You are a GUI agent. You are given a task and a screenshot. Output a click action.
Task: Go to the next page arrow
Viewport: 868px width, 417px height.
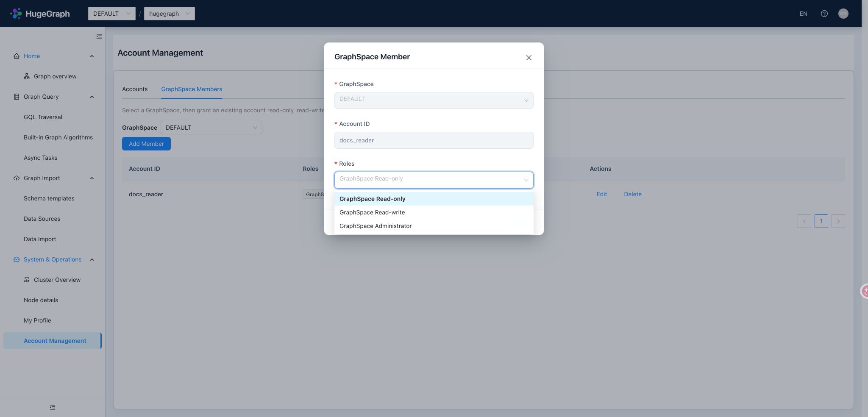point(838,221)
